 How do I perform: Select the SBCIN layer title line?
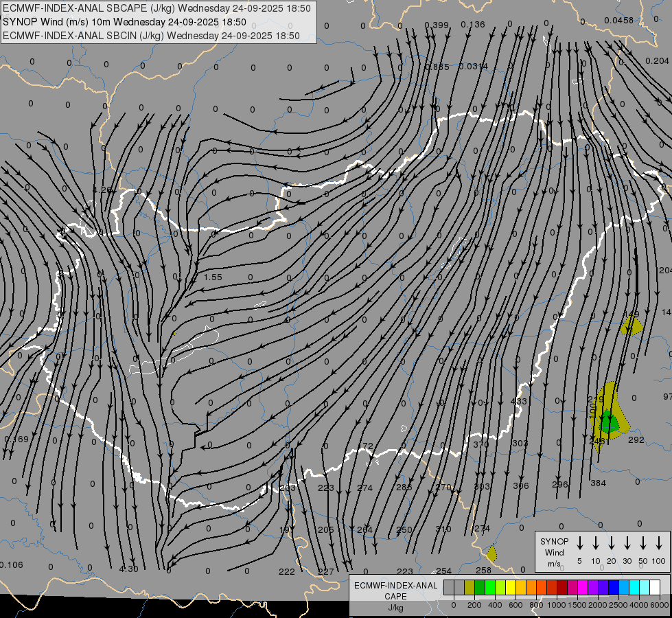click(x=151, y=36)
